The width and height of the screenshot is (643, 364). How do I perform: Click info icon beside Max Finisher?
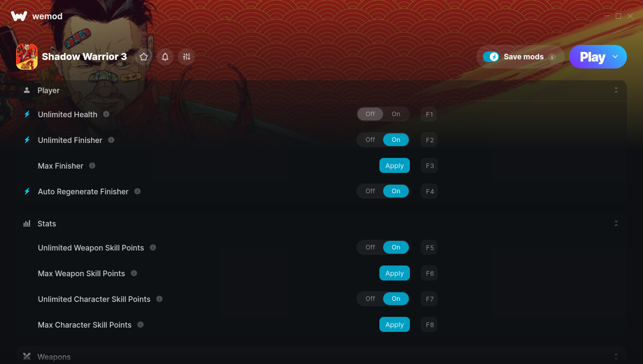coord(92,165)
